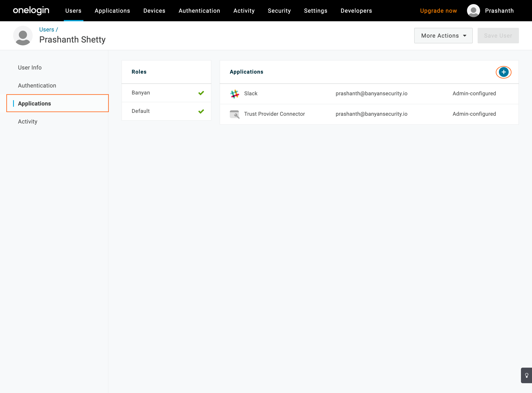
Task: Click the add application plus icon
Action: pyautogui.click(x=503, y=72)
